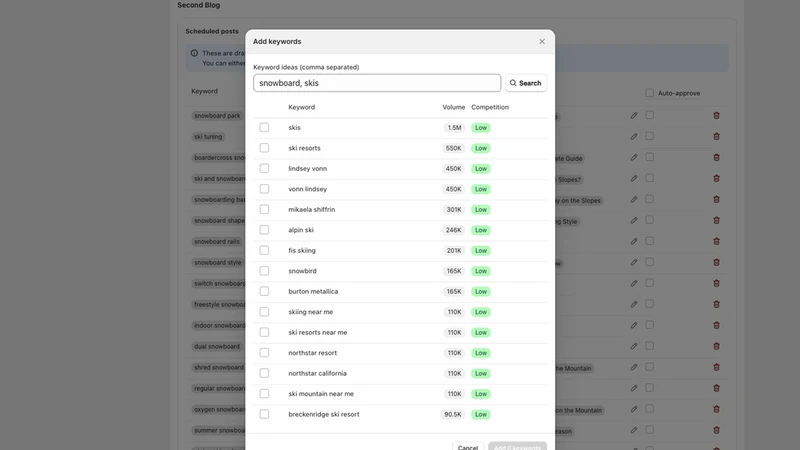Check ski mountain near me box

[264, 393]
